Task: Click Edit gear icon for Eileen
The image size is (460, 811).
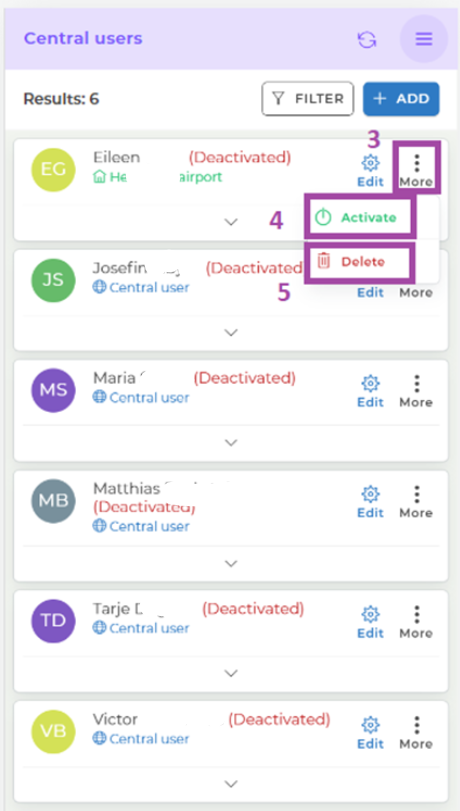Action: pyautogui.click(x=370, y=171)
